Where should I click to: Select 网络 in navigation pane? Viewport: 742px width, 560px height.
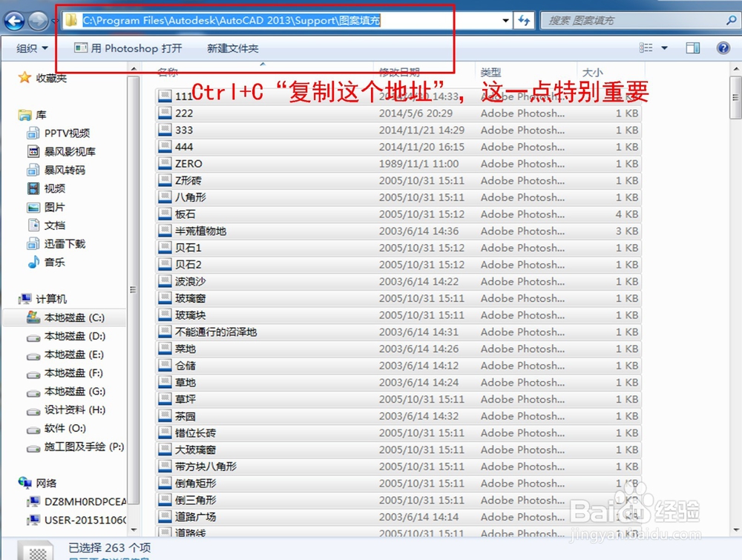pyautogui.click(x=37, y=483)
